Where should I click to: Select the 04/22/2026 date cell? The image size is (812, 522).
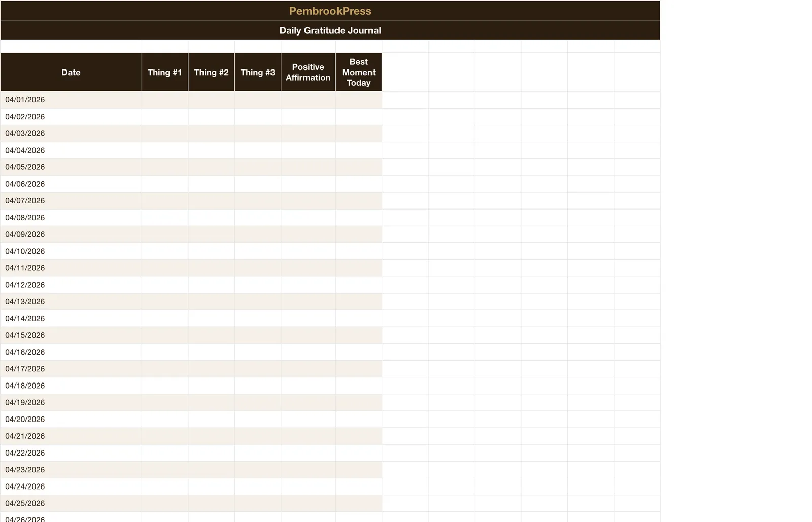point(71,453)
